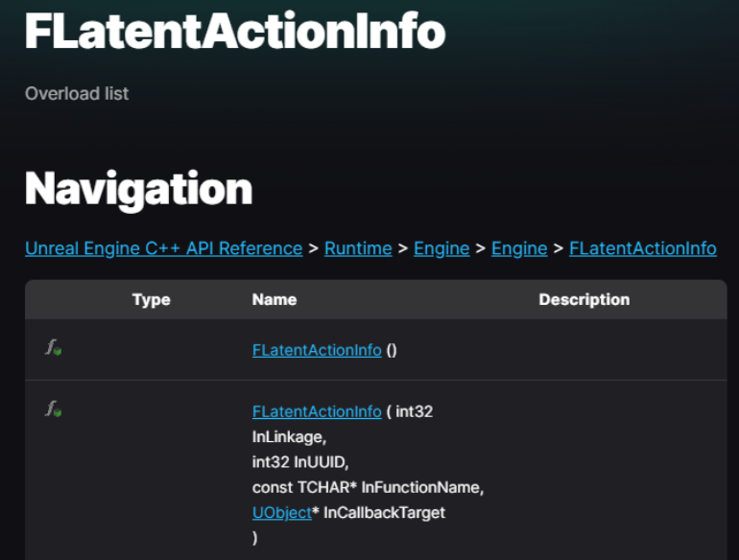Open the first Engine breadcrumb link
Viewport: 739px width, 560px height.
point(441,248)
